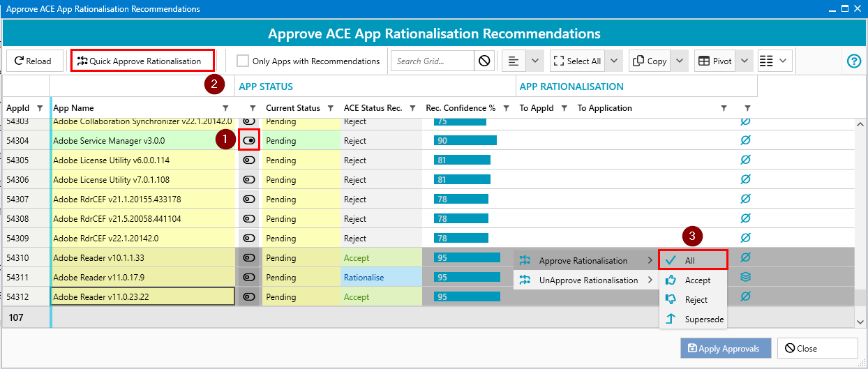Click confidence bar for Adobe License Utility v6.0.0.114
The image size is (868, 369).
pos(462,160)
